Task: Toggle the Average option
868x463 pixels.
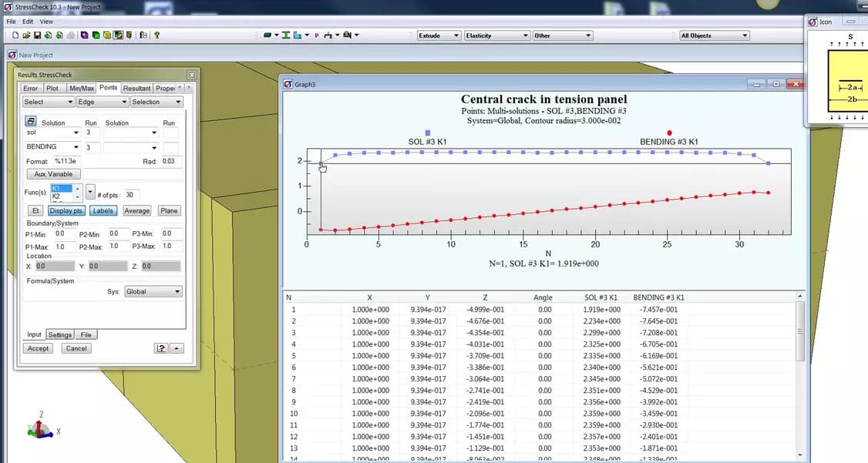Action: (x=136, y=210)
